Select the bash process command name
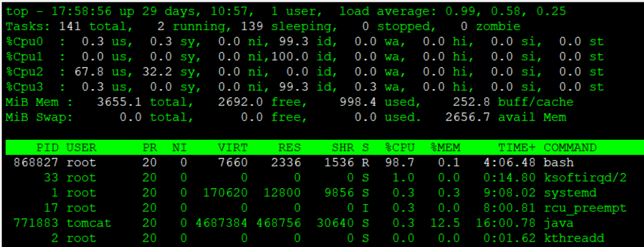This screenshot has width=644, height=247. click(558, 162)
